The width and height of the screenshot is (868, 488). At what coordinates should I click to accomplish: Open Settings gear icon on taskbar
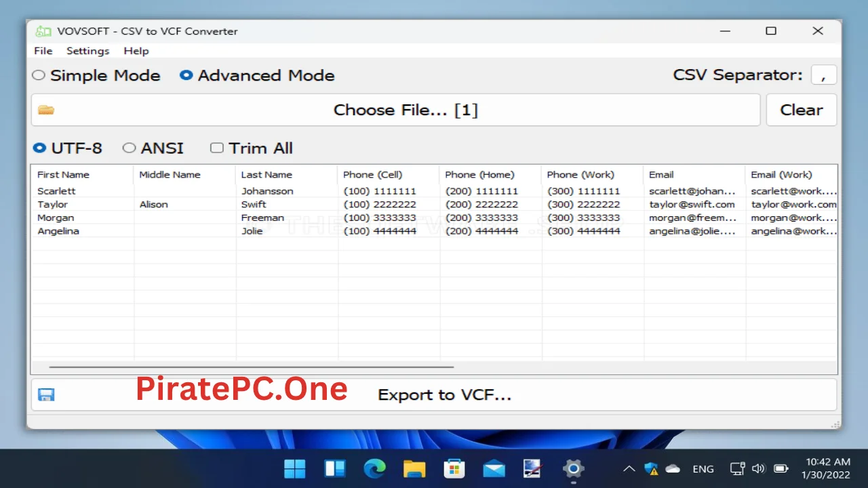573,468
